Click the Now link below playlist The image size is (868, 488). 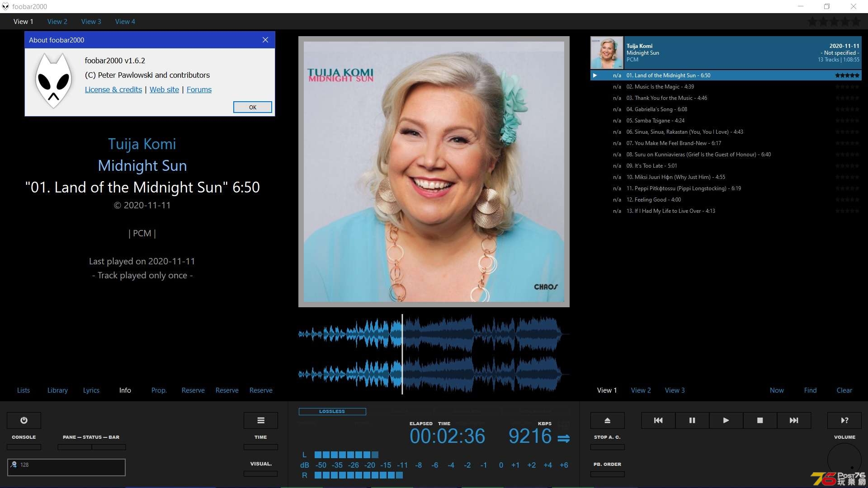pos(777,390)
